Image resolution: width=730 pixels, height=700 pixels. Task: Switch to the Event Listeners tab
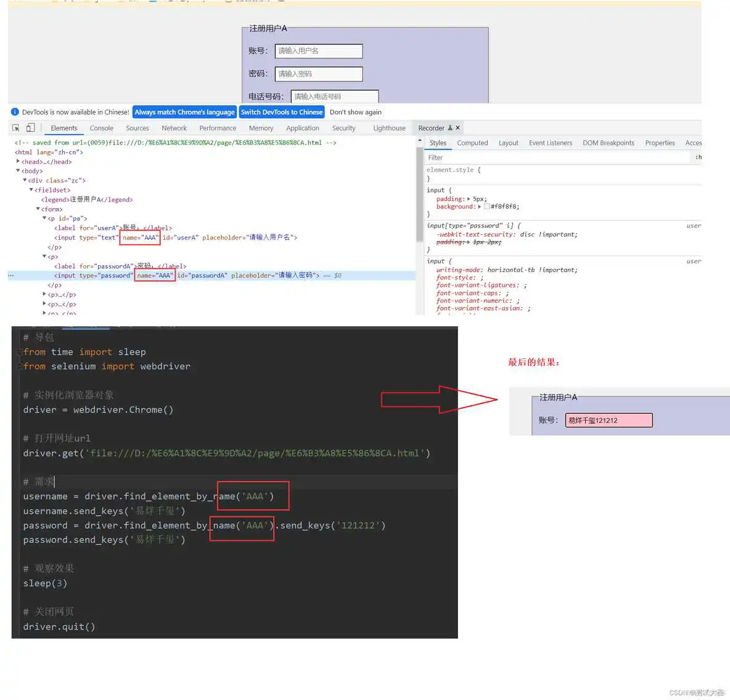click(x=551, y=142)
